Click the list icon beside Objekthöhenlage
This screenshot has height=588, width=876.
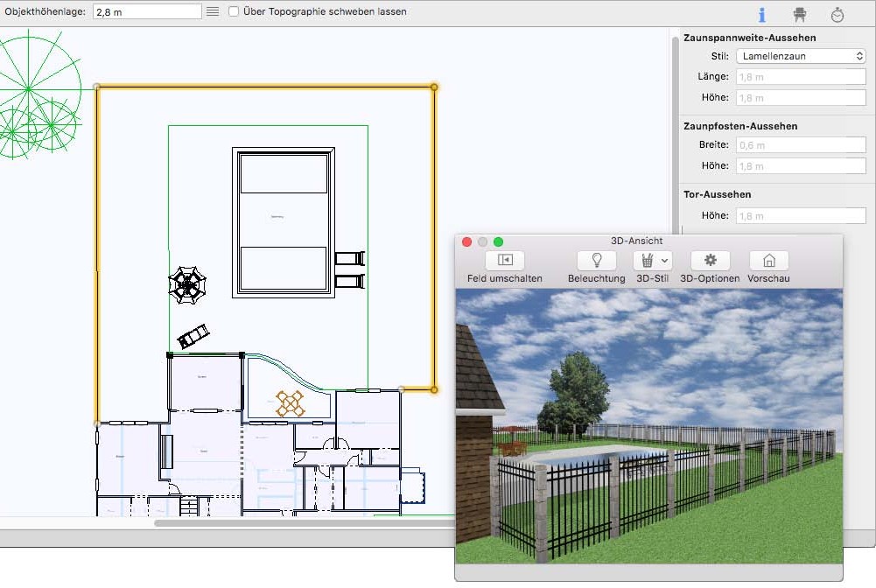[x=213, y=12]
